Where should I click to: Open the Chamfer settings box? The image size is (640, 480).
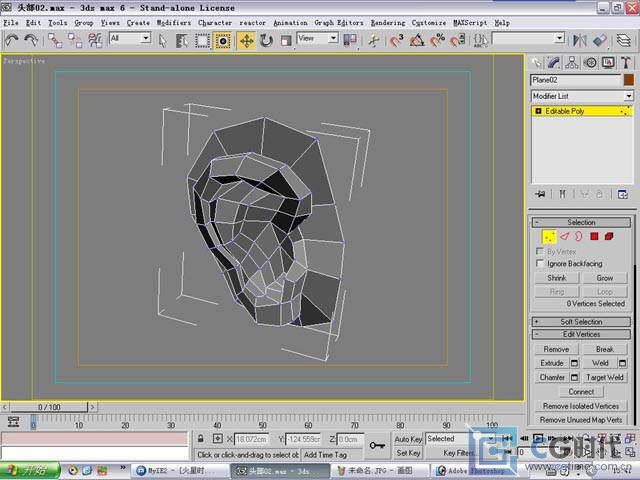(574, 377)
